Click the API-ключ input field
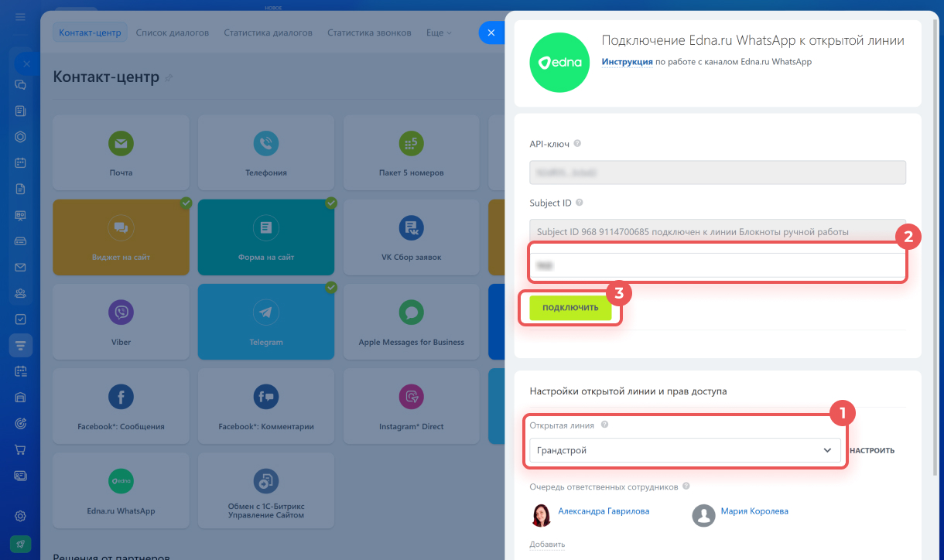Viewport: 944px width, 560px height. [717, 172]
